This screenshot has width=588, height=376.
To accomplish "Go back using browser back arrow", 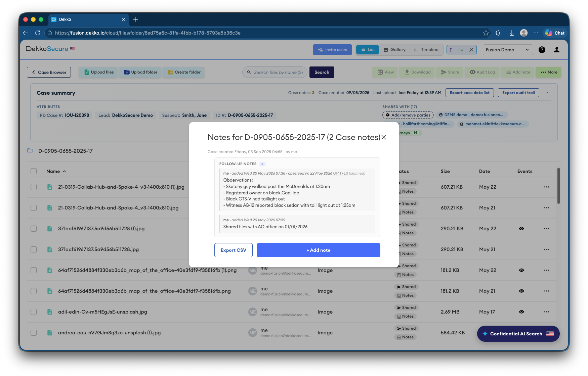I will point(26,33).
